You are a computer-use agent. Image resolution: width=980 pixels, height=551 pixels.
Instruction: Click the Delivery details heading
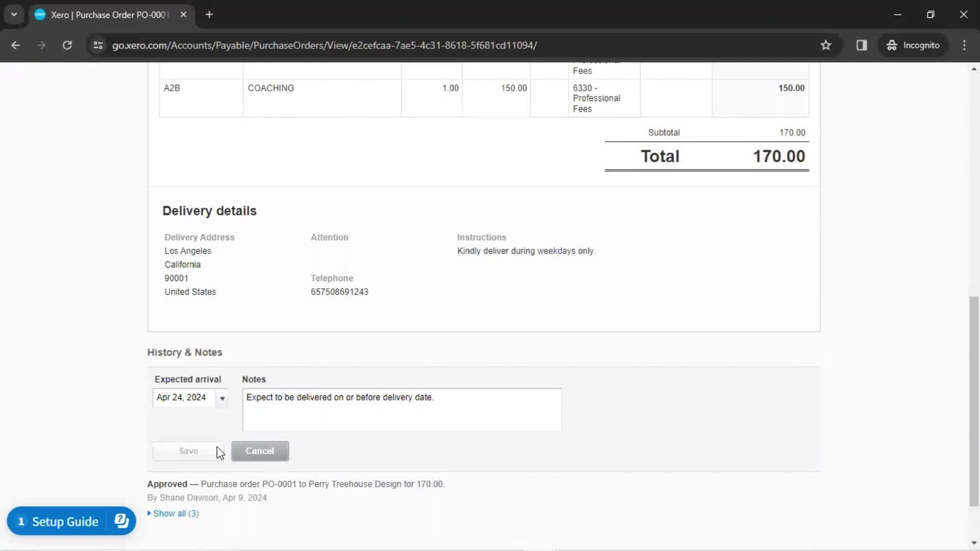click(209, 211)
